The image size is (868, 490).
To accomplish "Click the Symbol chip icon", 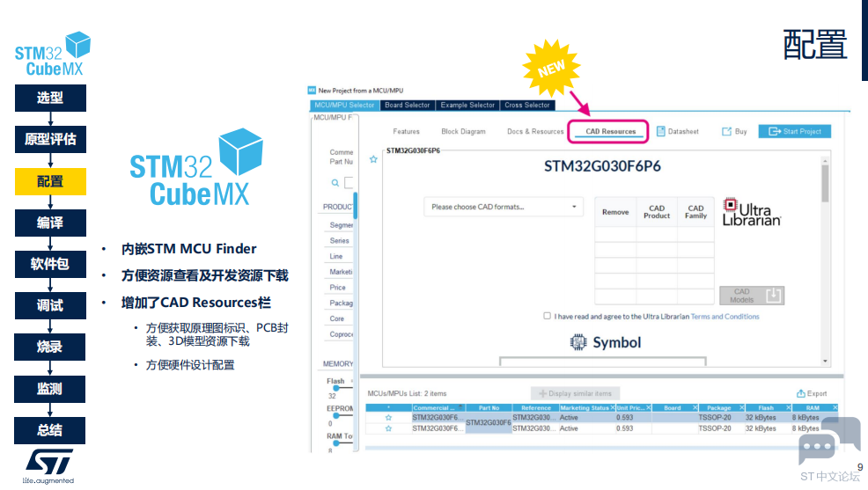I will coord(577,342).
